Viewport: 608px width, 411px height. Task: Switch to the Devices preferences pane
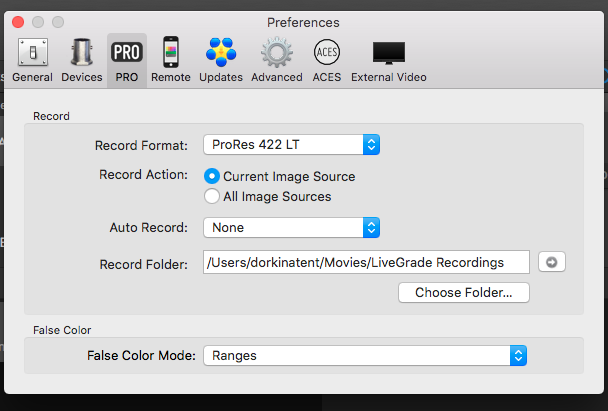click(81, 59)
